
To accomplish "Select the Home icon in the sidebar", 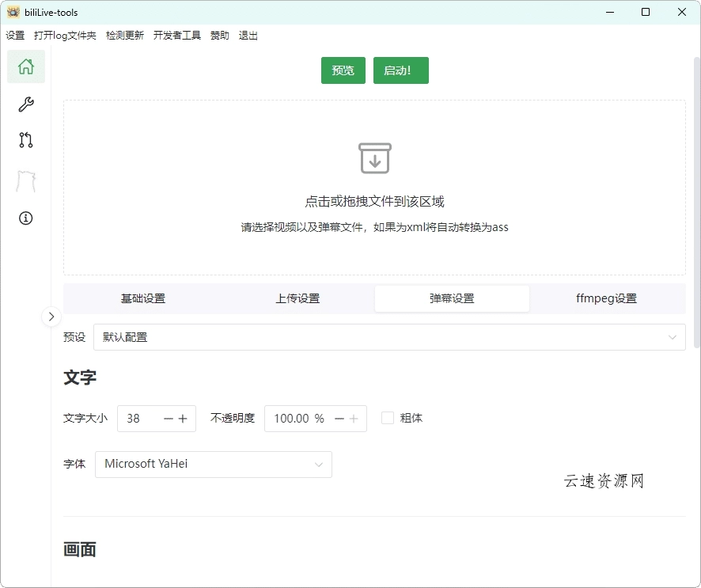I will (25, 66).
